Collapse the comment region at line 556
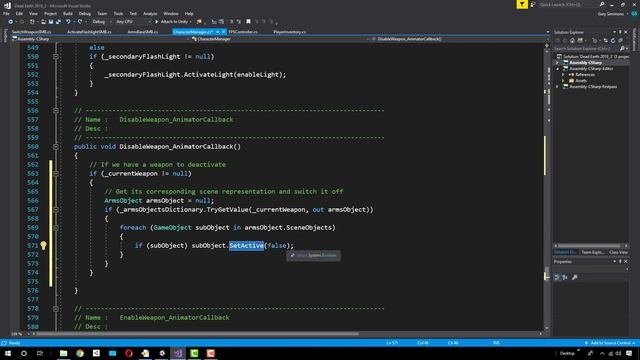The width and height of the screenshot is (640, 360). [x=56, y=111]
